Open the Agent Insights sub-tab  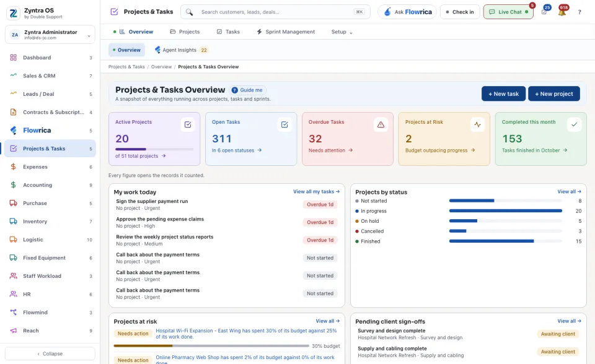click(182, 50)
